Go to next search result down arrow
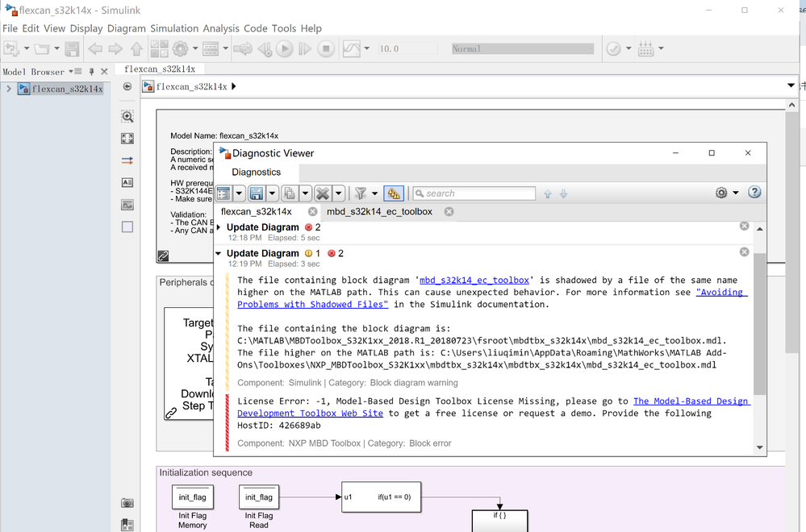 tap(563, 193)
